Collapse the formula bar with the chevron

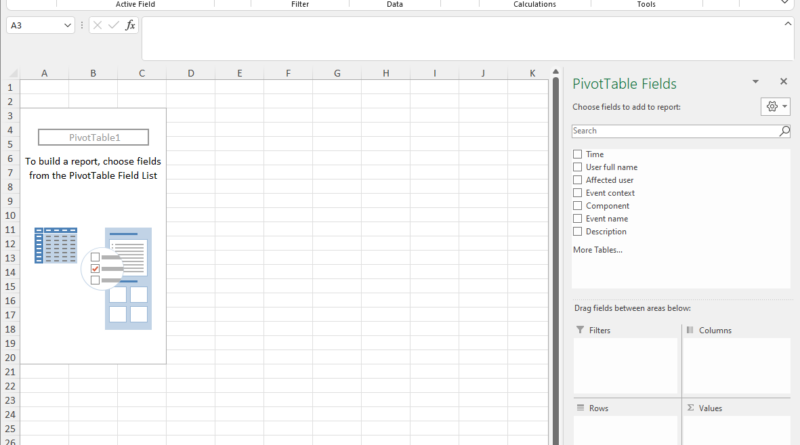pos(788,24)
